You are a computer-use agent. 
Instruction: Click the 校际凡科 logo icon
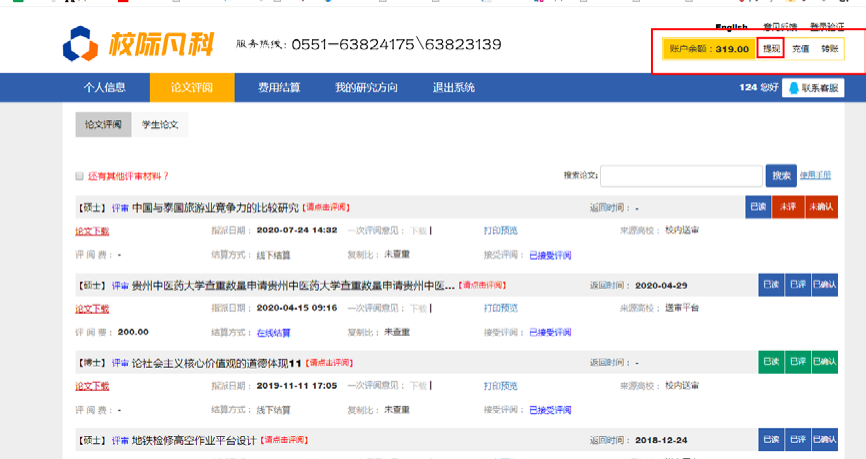tap(80, 45)
